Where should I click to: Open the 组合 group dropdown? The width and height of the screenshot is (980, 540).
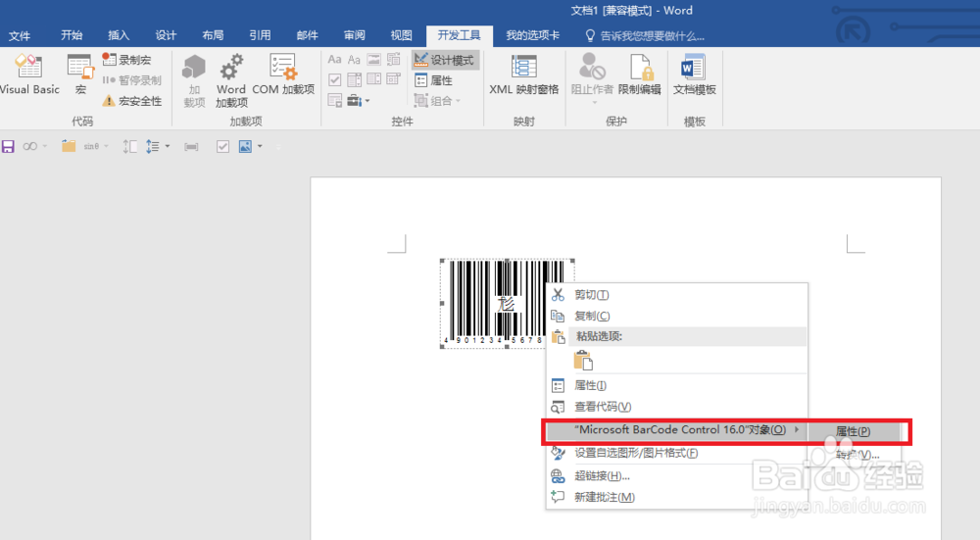click(x=437, y=101)
